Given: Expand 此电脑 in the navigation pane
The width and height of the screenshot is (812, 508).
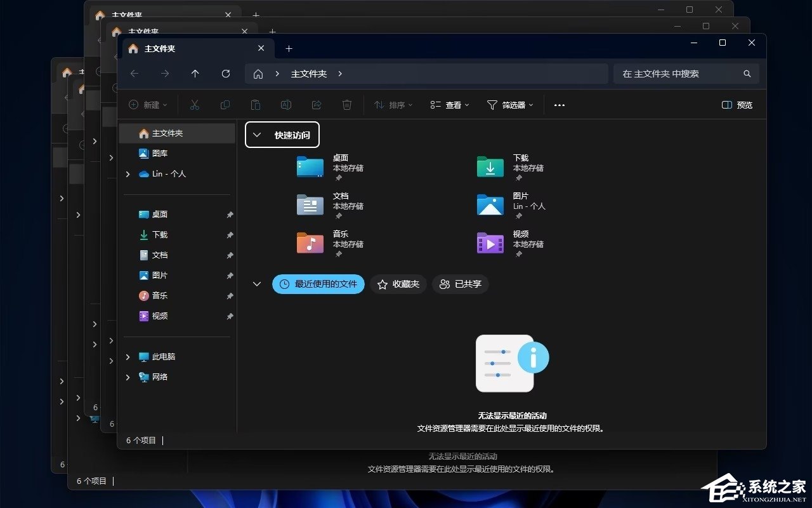Looking at the screenshot, I should click(x=128, y=357).
